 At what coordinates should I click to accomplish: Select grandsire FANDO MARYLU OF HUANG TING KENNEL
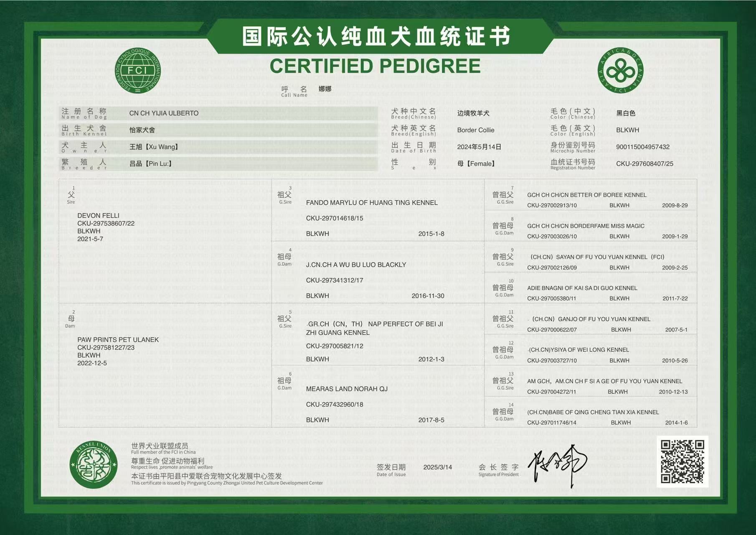pos(372,203)
